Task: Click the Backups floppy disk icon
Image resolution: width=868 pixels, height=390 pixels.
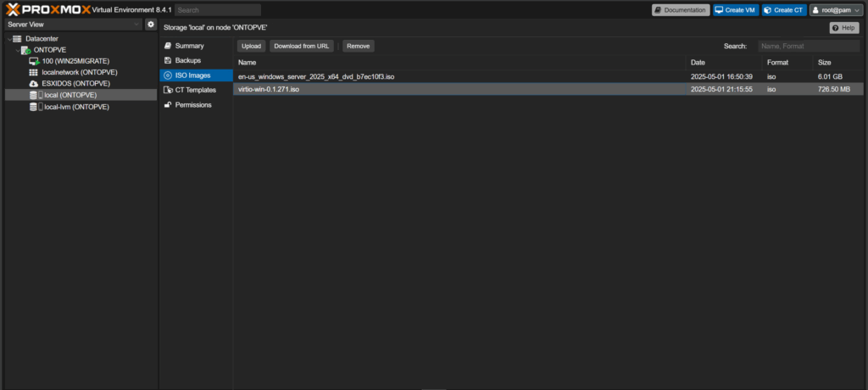Action: pyautogui.click(x=168, y=60)
